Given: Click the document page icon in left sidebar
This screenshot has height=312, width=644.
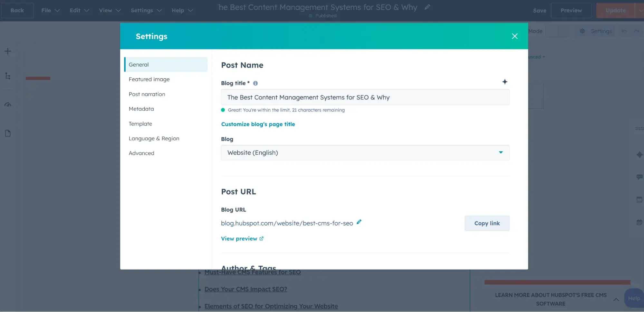Looking at the screenshot, I should (x=7, y=133).
